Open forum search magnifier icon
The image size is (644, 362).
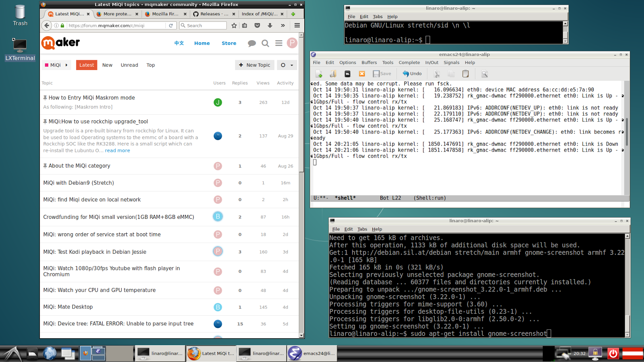click(x=265, y=43)
